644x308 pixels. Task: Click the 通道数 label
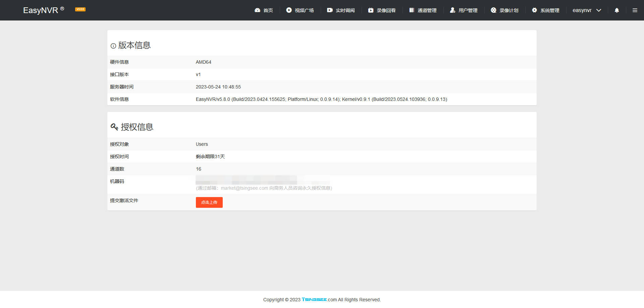(117, 169)
